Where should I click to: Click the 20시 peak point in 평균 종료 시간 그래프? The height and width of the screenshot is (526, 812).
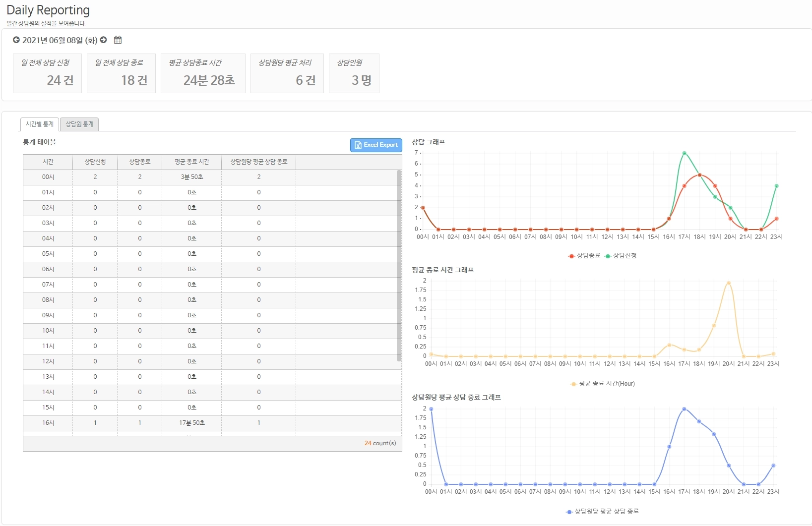(x=729, y=283)
